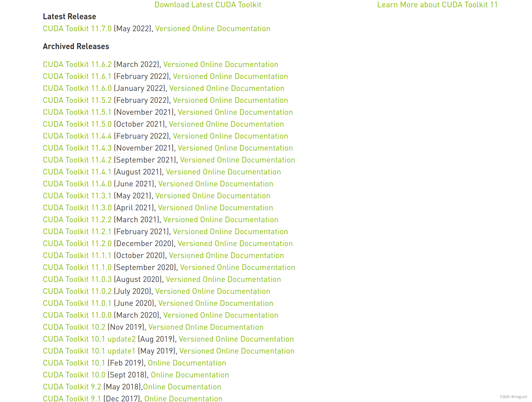Open Versioned Online Documentation for CUDA 11.5.2
Viewport: 532px width, 402px height.
click(x=230, y=100)
